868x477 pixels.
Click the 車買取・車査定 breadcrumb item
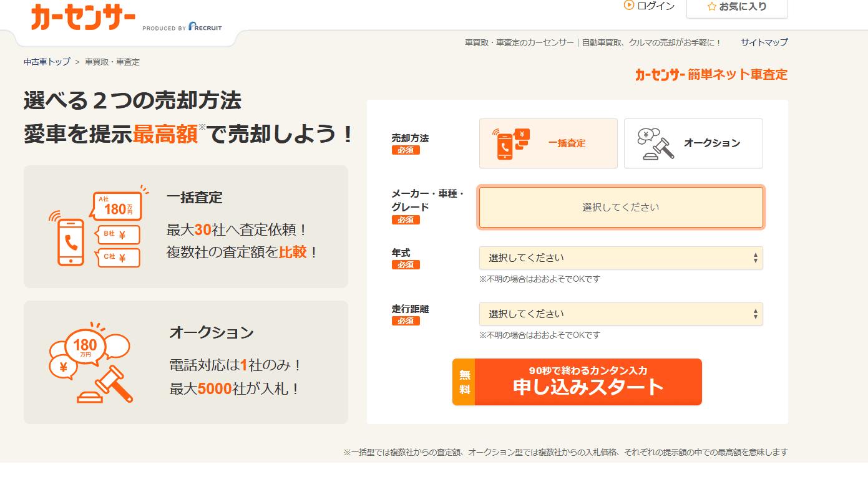113,62
